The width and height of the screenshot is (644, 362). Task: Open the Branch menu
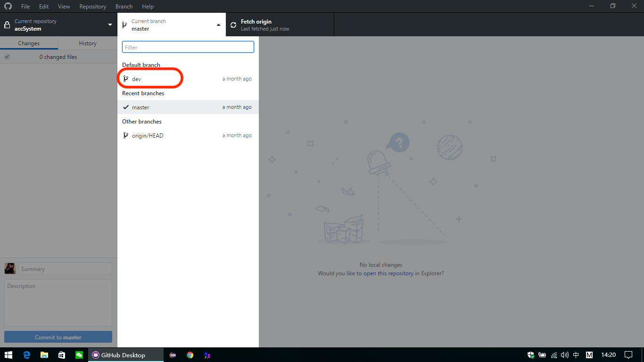(x=124, y=7)
